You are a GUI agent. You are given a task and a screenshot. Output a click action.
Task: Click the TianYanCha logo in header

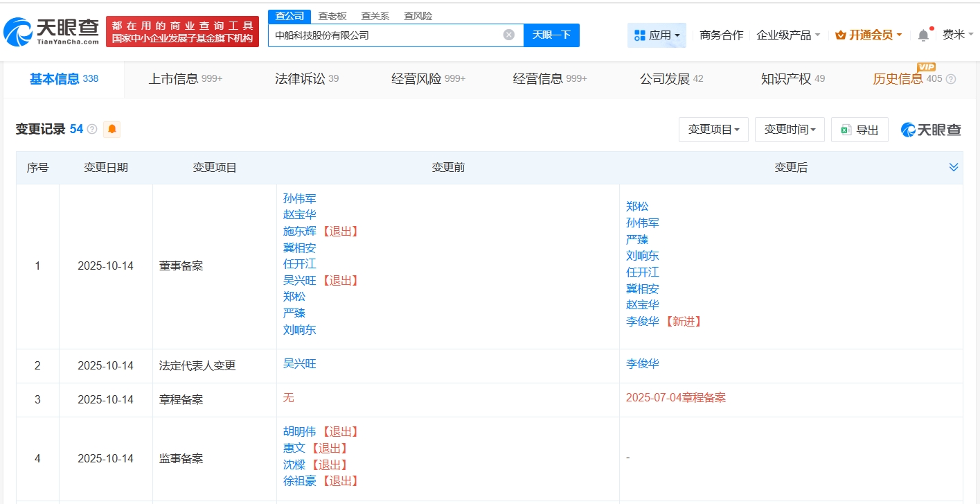point(51,31)
